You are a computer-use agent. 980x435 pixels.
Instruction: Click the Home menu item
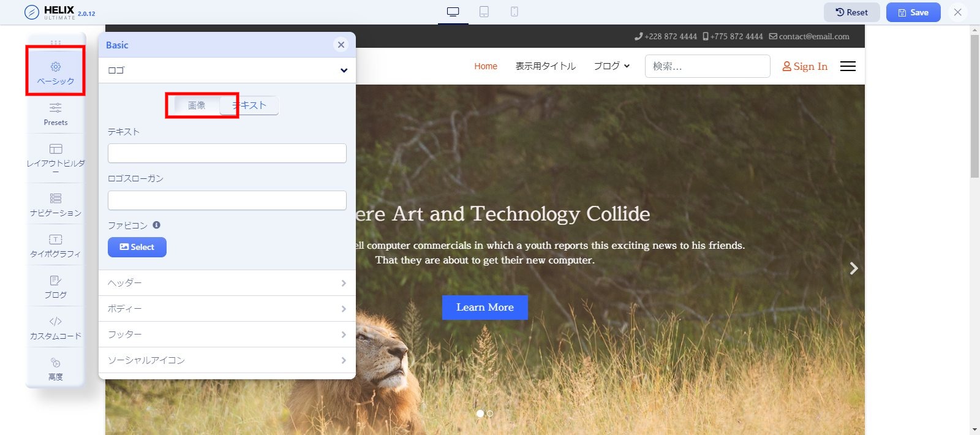[486, 66]
